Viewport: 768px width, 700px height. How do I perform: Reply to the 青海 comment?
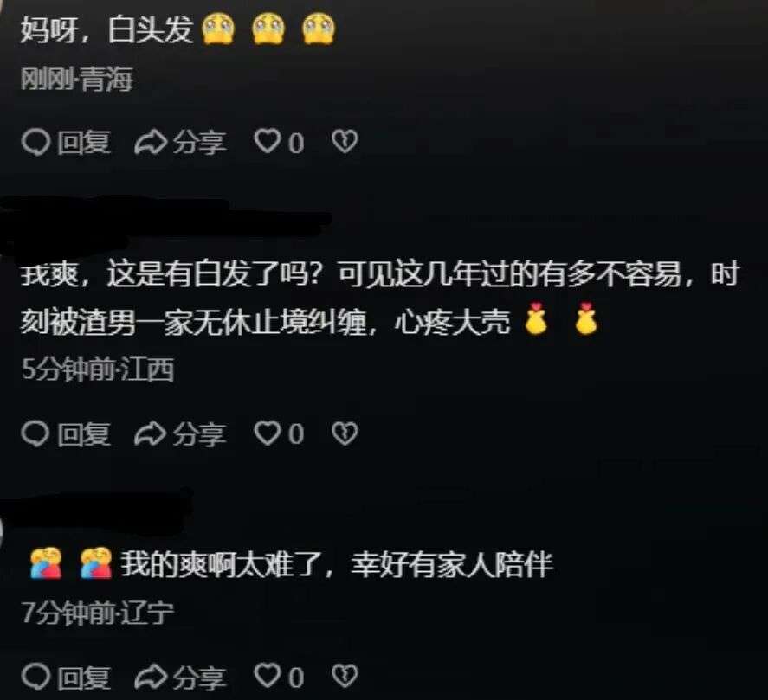tap(66, 143)
